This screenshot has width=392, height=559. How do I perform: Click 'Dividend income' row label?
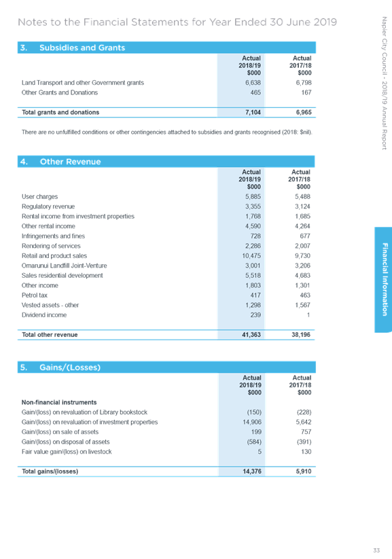click(x=44, y=315)
